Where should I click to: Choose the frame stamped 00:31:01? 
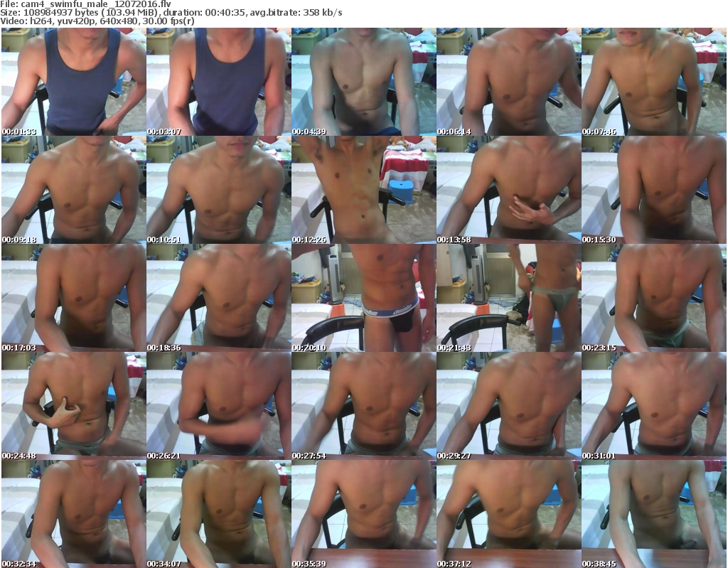coord(654,406)
